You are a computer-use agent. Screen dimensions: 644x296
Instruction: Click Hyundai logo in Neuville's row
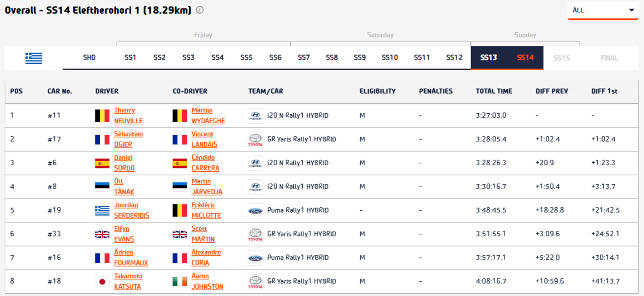click(255, 116)
